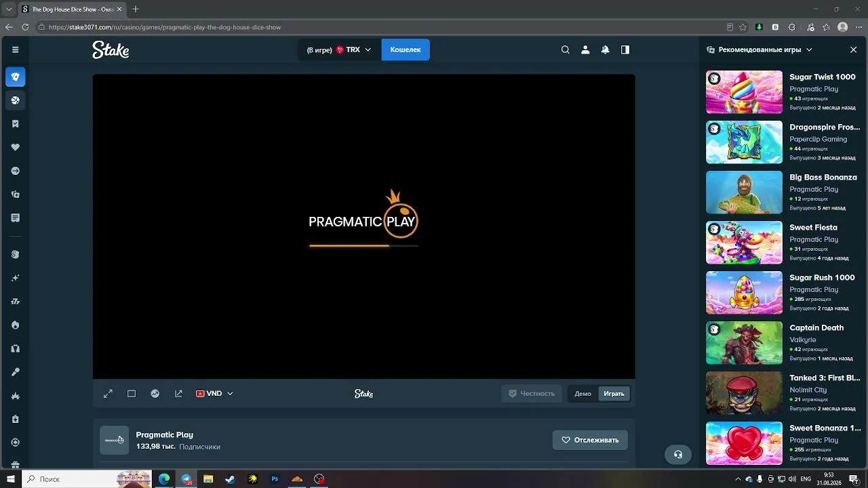The image size is (868, 488).
Task: Click the headset support button
Action: pos(678,454)
